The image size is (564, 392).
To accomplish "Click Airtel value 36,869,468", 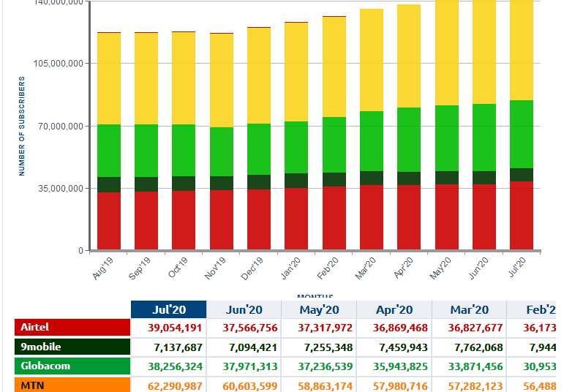I will pos(400,328).
